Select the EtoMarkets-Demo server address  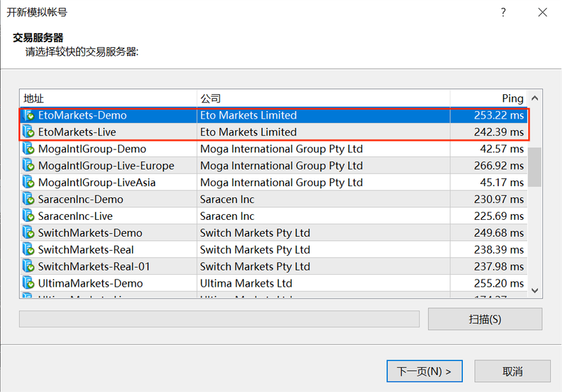point(82,115)
